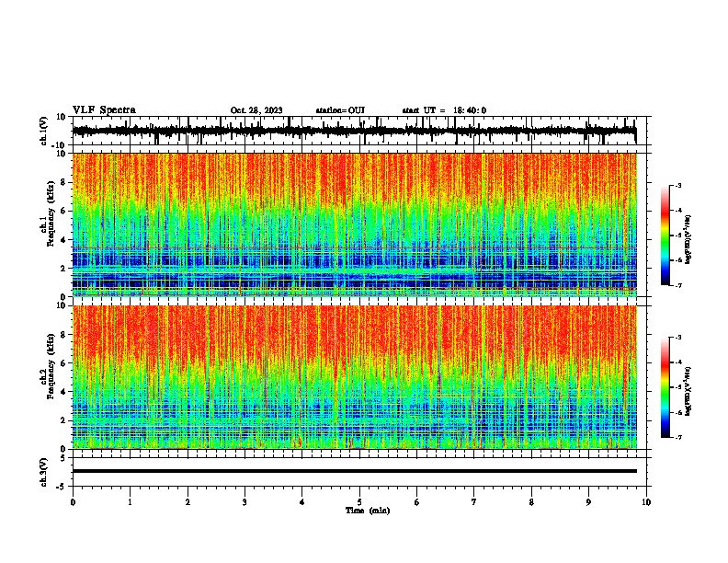728x563 pixels.
Task: Click the ch.1 "Frequency (kHz)" axis label
Action: (x=51, y=213)
